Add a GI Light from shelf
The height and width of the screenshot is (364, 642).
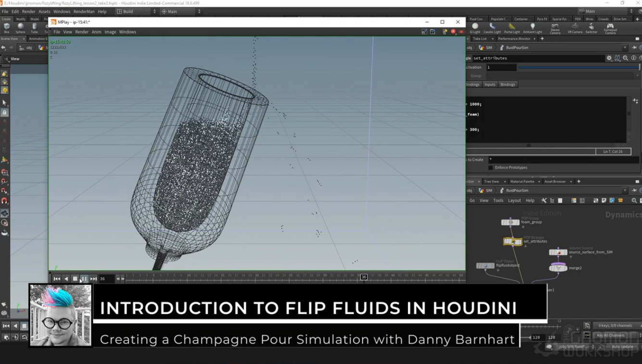point(475,28)
